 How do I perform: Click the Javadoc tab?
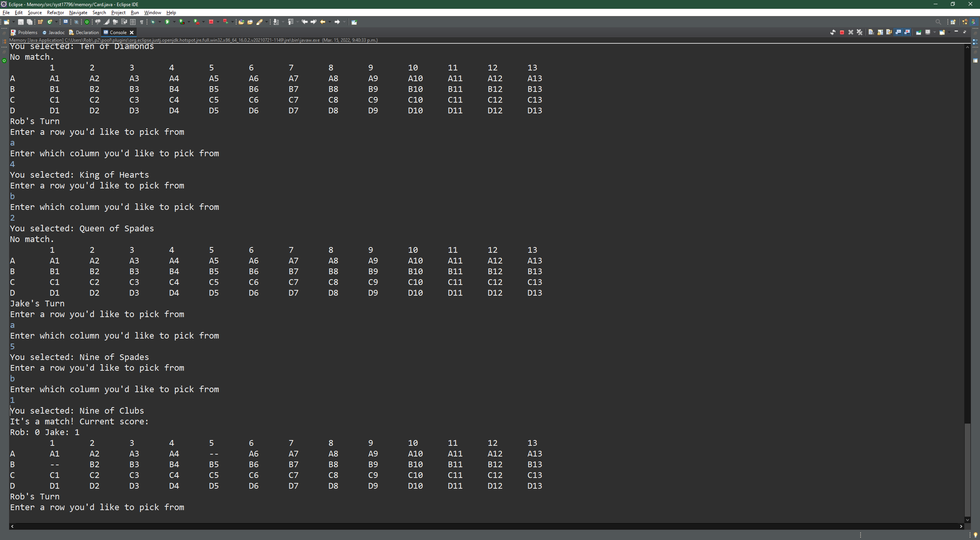pos(56,32)
